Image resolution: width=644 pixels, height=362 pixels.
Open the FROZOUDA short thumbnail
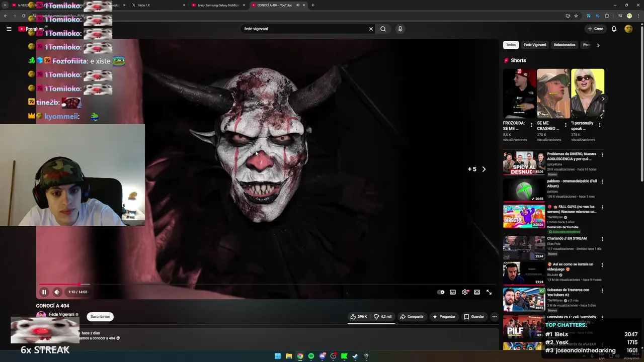519,94
